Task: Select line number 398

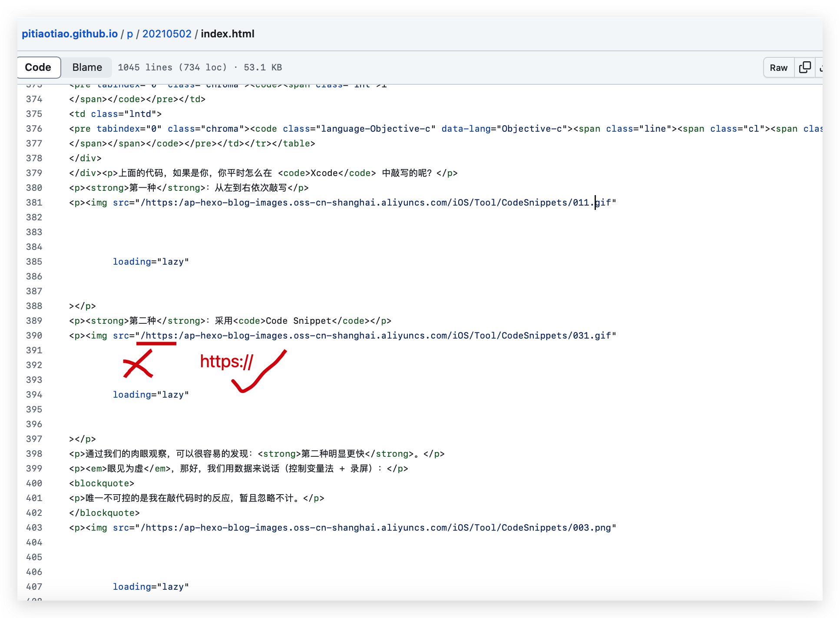Action: click(35, 454)
